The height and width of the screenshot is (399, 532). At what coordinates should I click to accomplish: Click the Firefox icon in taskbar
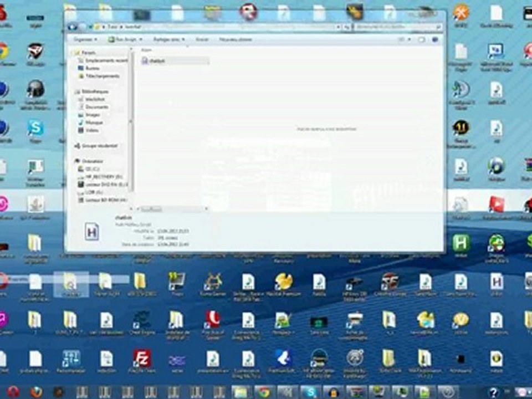tap(36, 392)
